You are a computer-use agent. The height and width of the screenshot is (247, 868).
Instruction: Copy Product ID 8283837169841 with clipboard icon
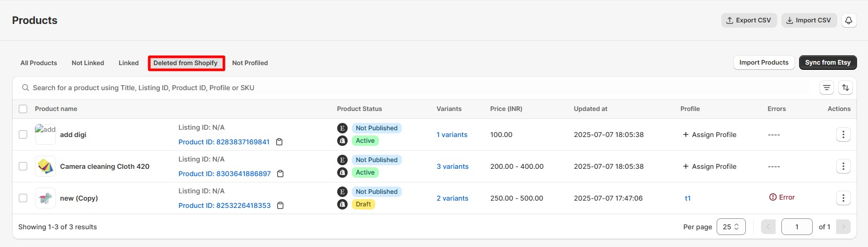point(279,142)
